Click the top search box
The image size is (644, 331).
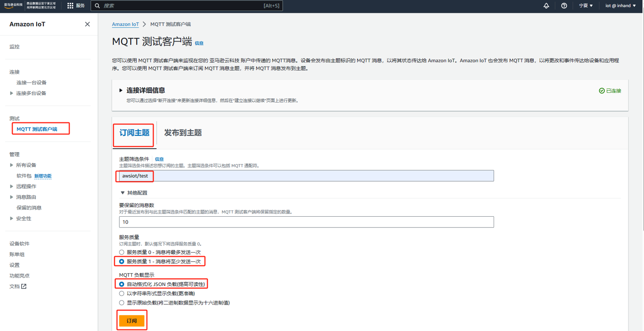coord(187,6)
